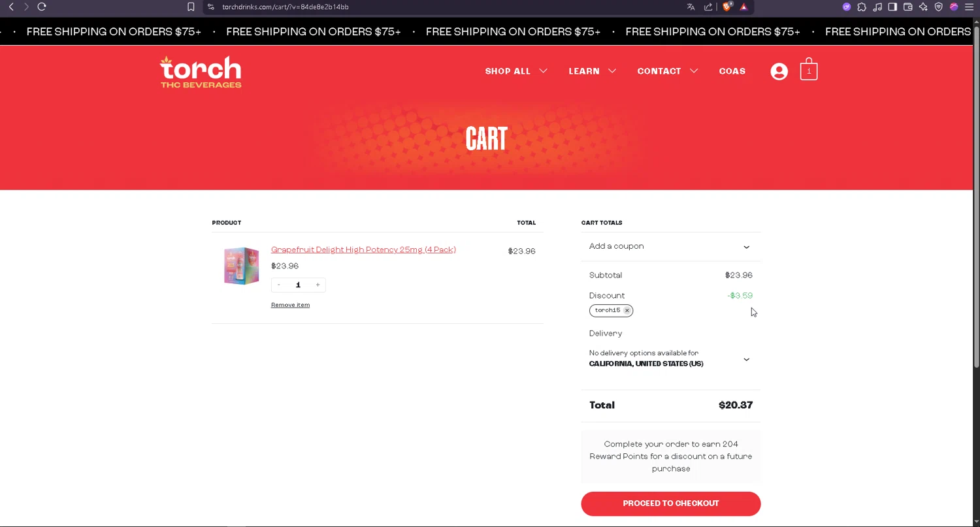Click the CART TOTALS heading
Viewport: 980px width, 527px height.
602,223
